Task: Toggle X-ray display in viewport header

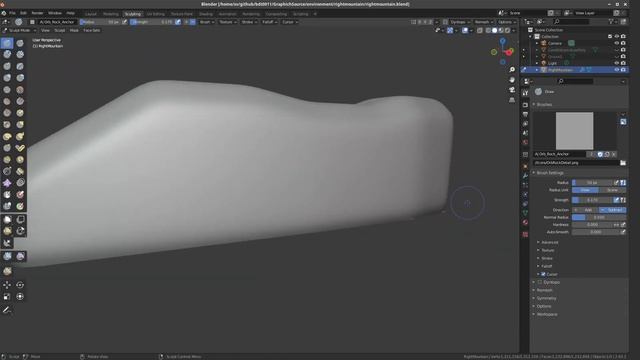Action: coord(480,30)
